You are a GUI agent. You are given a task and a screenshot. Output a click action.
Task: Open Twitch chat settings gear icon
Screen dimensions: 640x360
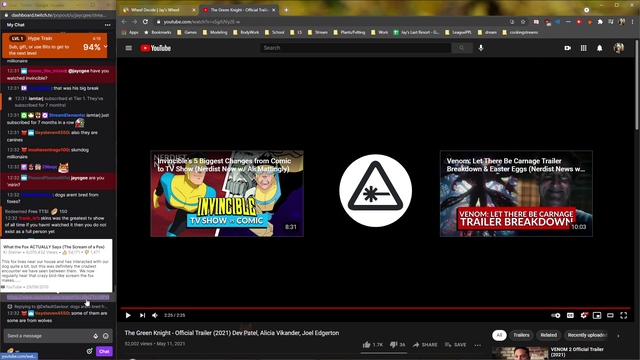click(x=89, y=351)
